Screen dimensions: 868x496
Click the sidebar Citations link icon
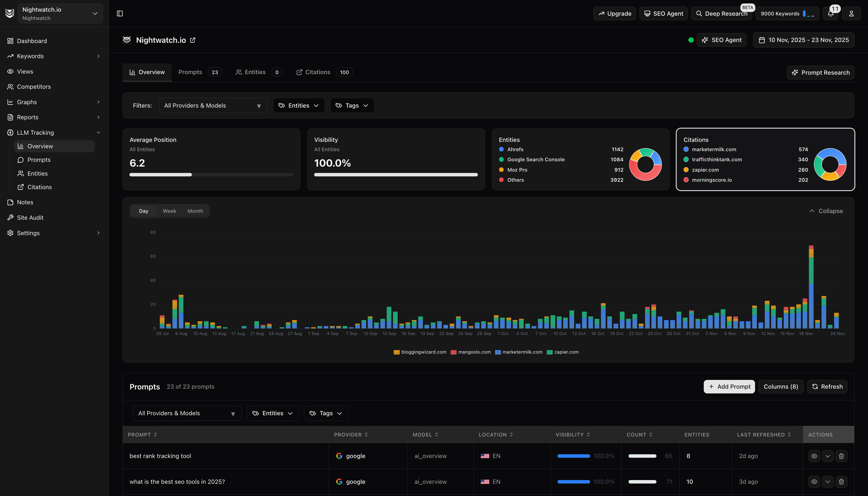[x=20, y=187]
